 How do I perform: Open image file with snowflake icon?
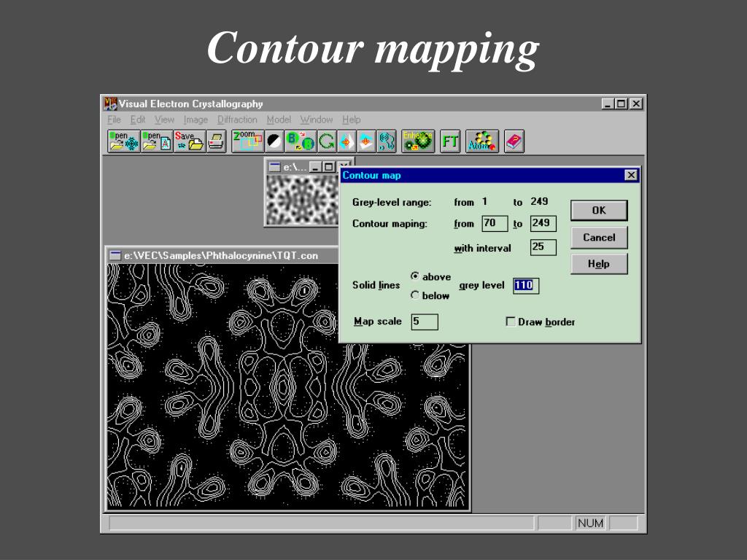(124, 141)
